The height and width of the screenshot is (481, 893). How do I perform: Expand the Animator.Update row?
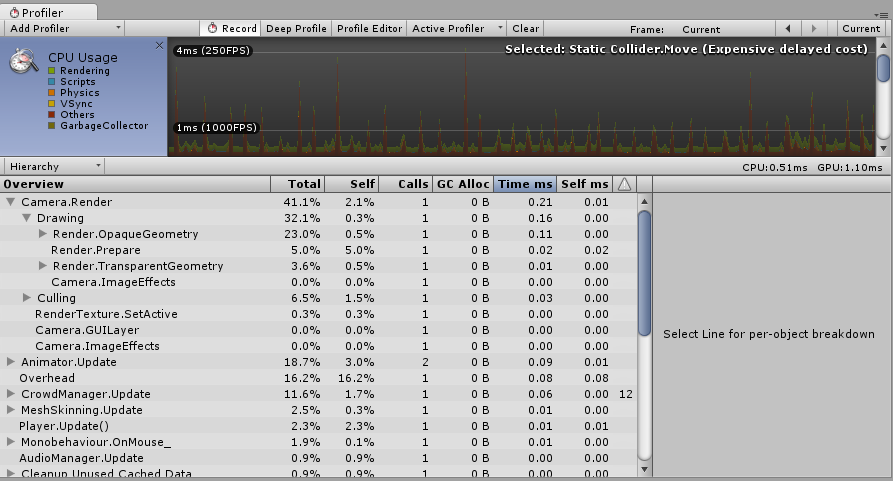click(11, 362)
